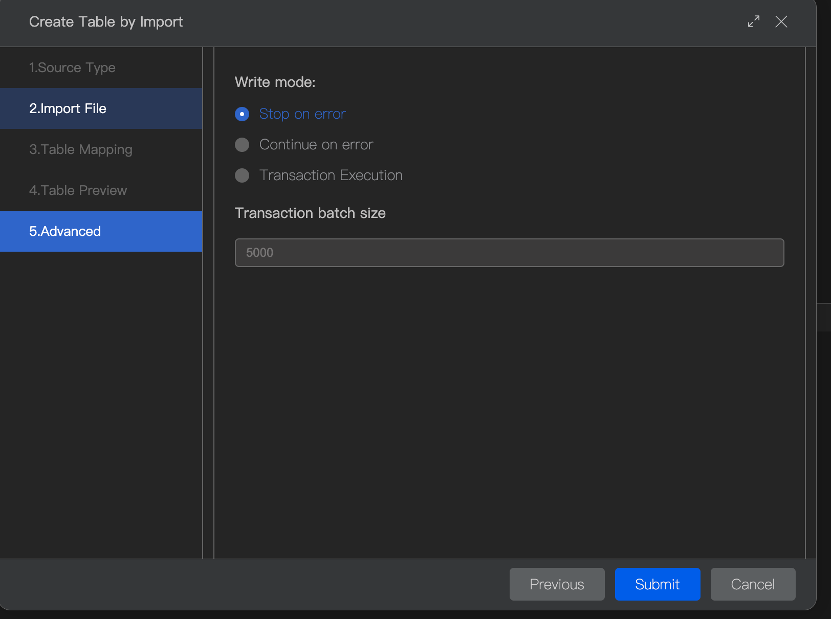Submit the import settings
Viewport: 832px width, 620px height.
pyautogui.click(x=657, y=584)
